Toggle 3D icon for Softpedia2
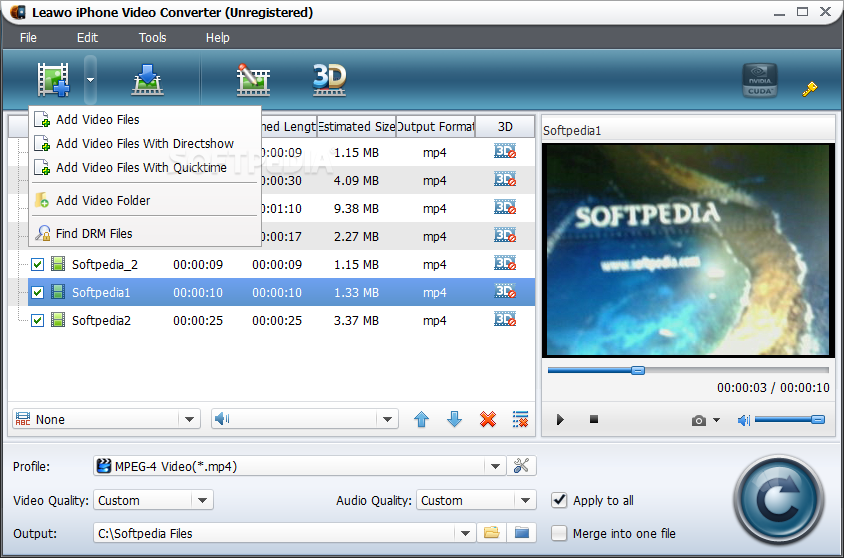Screen dimensions: 844x558 tap(505, 319)
